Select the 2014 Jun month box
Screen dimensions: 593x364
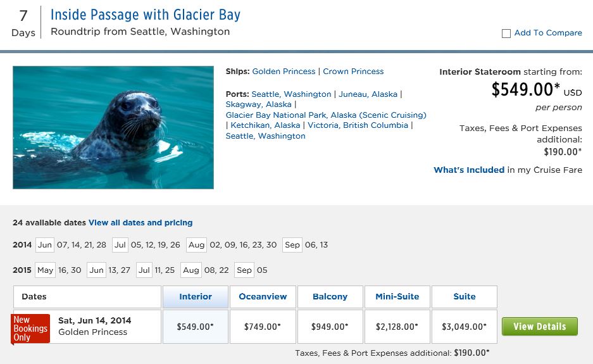[x=45, y=245]
